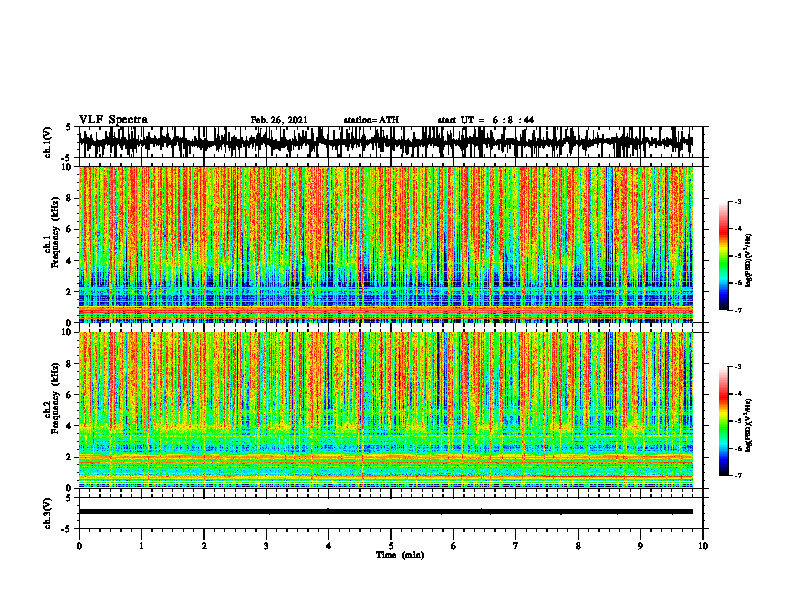Click the time axis tick label "7"
792x612 pixels.
516,546
